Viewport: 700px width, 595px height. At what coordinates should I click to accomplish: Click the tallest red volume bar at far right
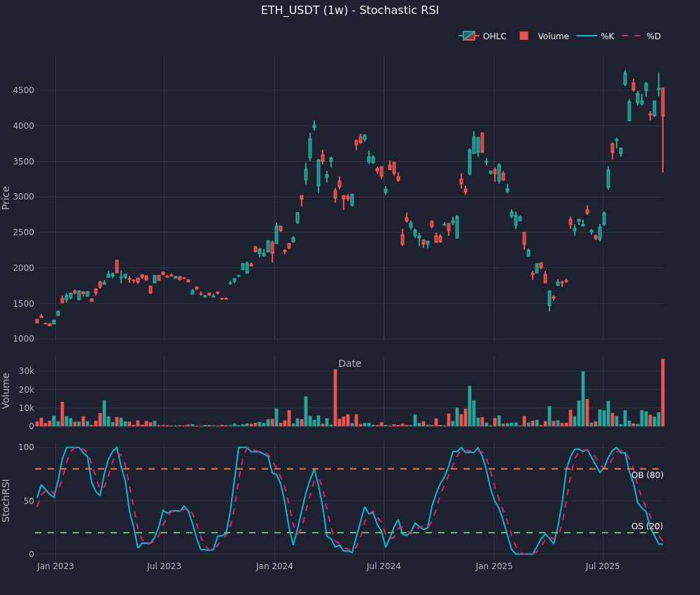tap(663, 393)
